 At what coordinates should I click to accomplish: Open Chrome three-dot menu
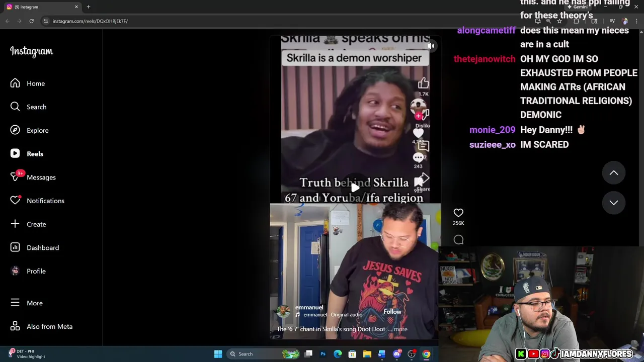click(637, 21)
